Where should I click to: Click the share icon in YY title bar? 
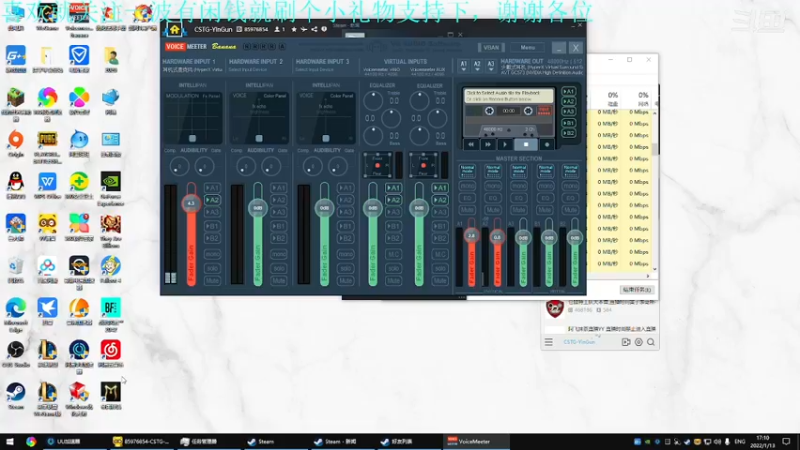[x=314, y=30]
